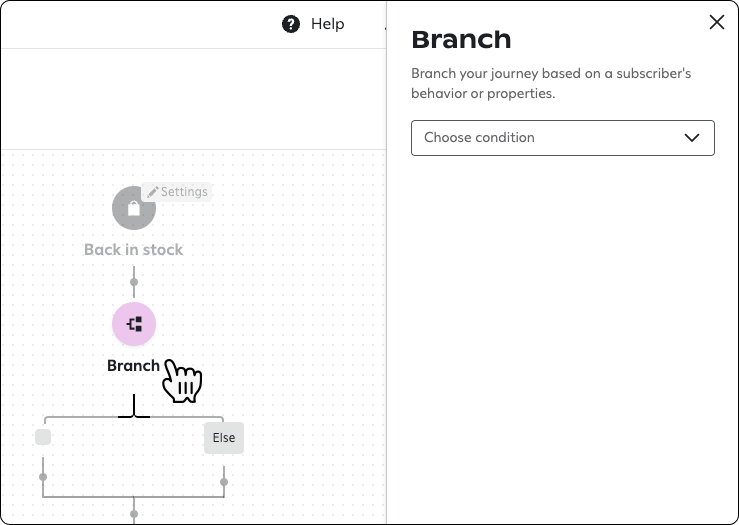Click the Back in stock label
The width and height of the screenshot is (739, 525).
click(134, 249)
